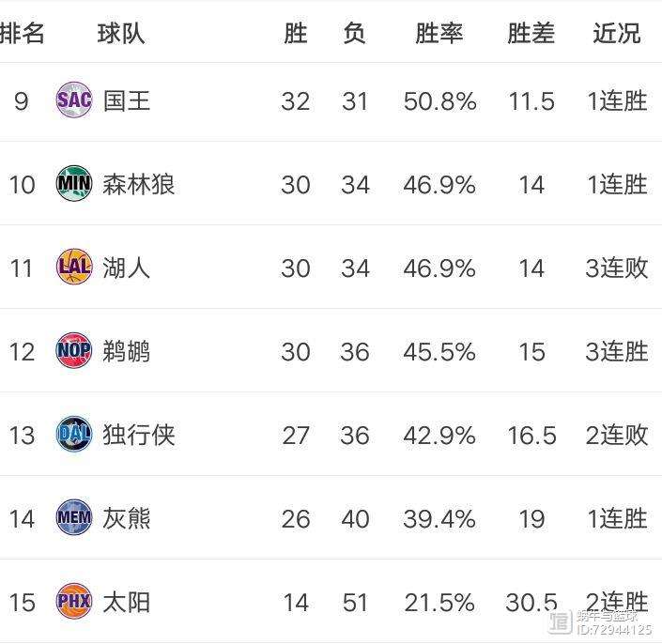Select the 球队 team column header
Viewport: 662px width, 644px height.
(x=121, y=34)
